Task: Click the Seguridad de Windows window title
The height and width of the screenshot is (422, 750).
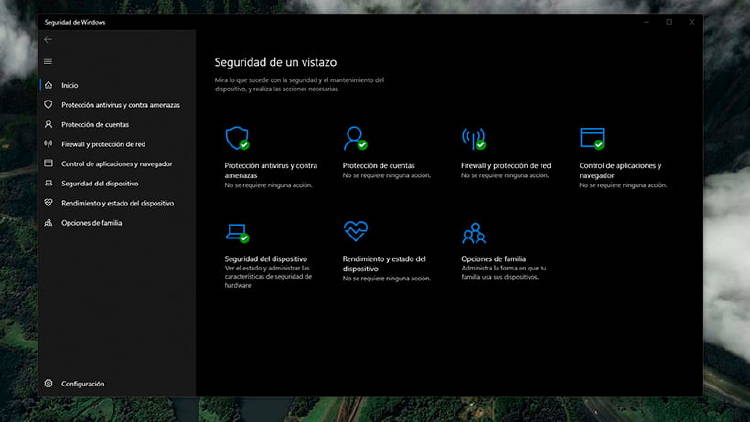Action: (x=75, y=22)
